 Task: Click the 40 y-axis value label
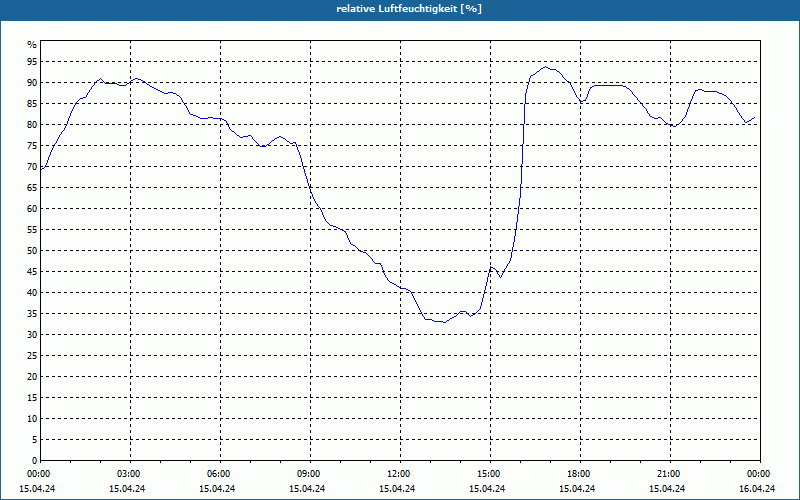coord(32,292)
